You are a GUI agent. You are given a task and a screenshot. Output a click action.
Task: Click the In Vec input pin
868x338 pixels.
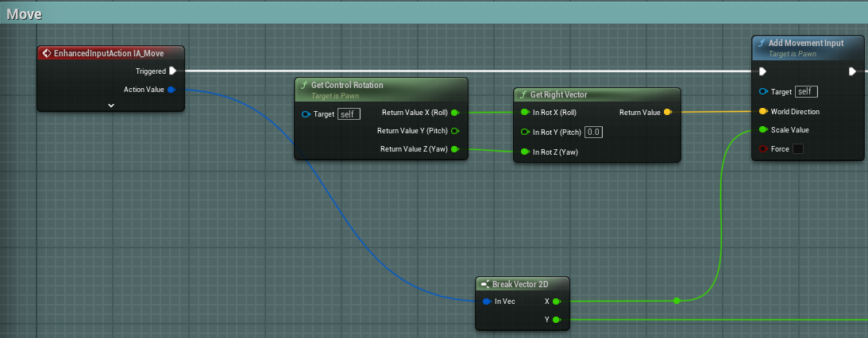pyautogui.click(x=487, y=302)
